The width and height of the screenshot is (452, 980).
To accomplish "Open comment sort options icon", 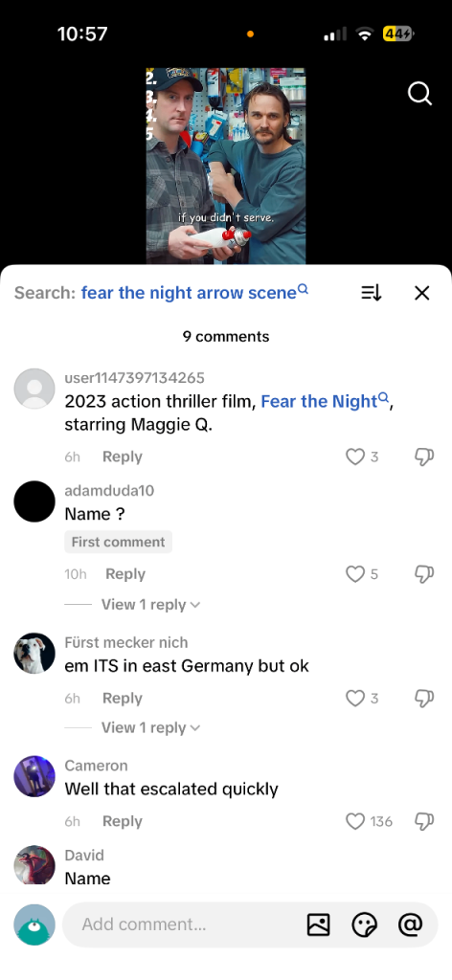I will click(372, 293).
